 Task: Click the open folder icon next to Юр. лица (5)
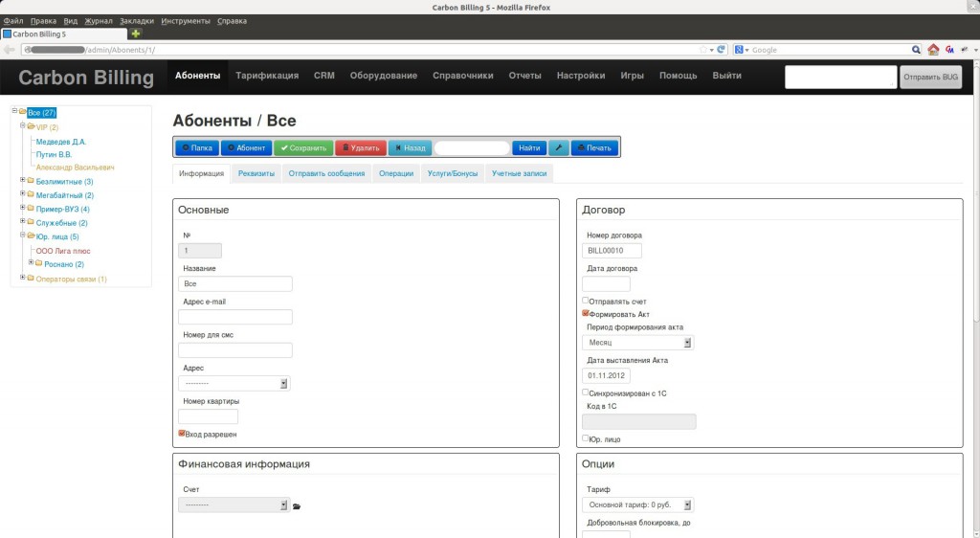click(x=31, y=235)
